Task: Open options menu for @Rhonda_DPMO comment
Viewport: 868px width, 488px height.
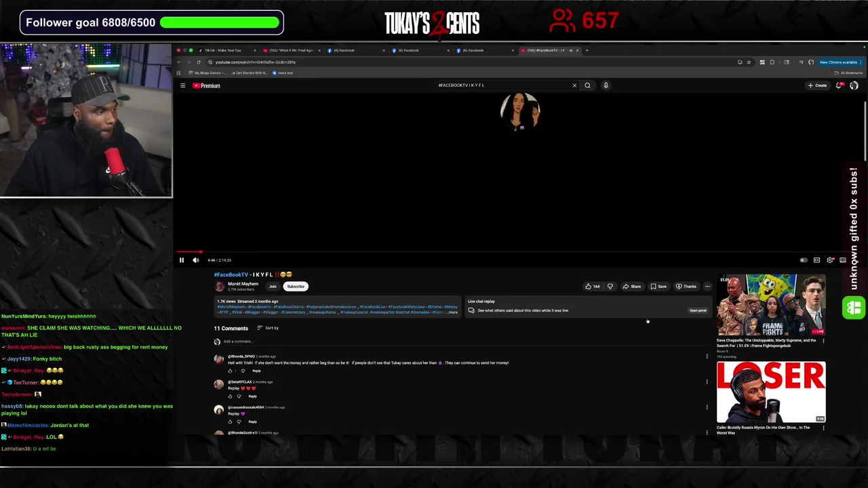Action: (x=707, y=357)
